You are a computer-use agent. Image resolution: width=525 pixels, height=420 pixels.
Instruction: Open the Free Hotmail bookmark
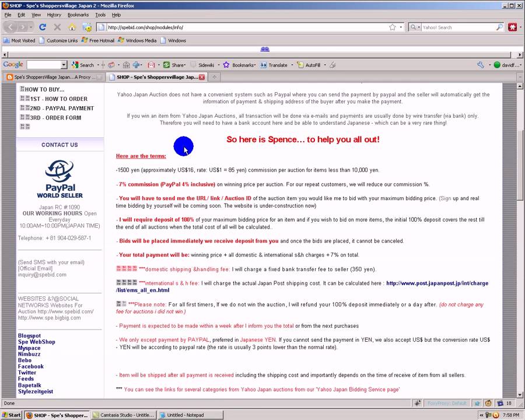(x=98, y=40)
